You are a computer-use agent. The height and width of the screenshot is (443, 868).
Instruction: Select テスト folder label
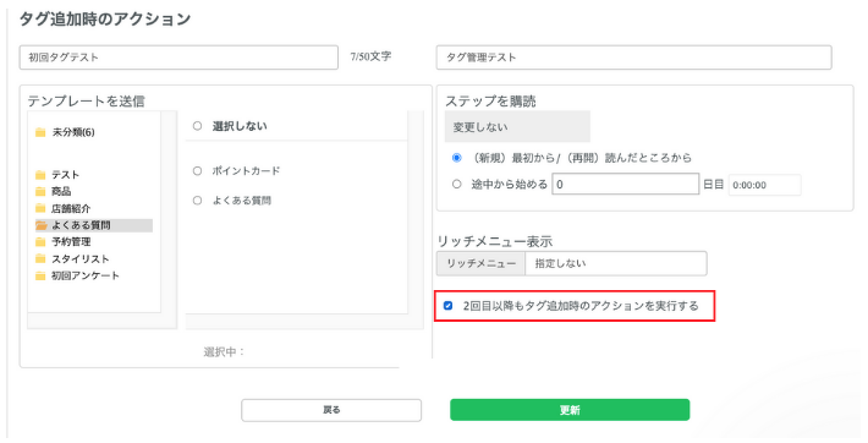[x=65, y=175]
